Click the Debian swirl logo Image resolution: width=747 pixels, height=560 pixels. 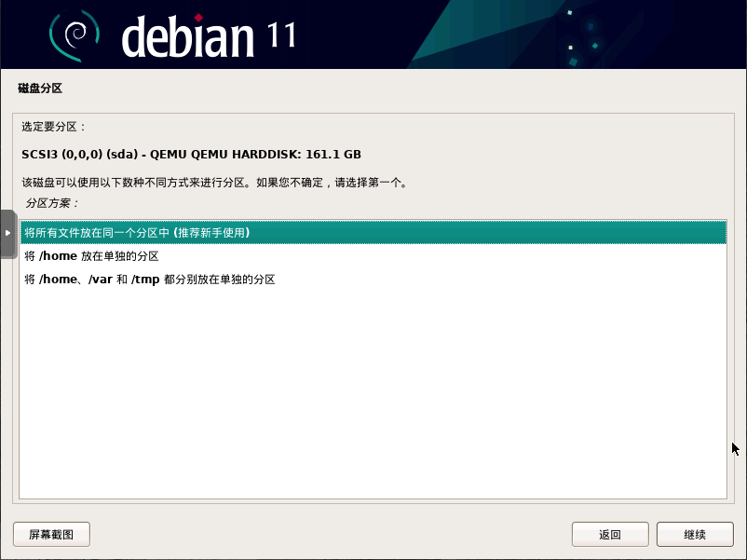(75, 35)
